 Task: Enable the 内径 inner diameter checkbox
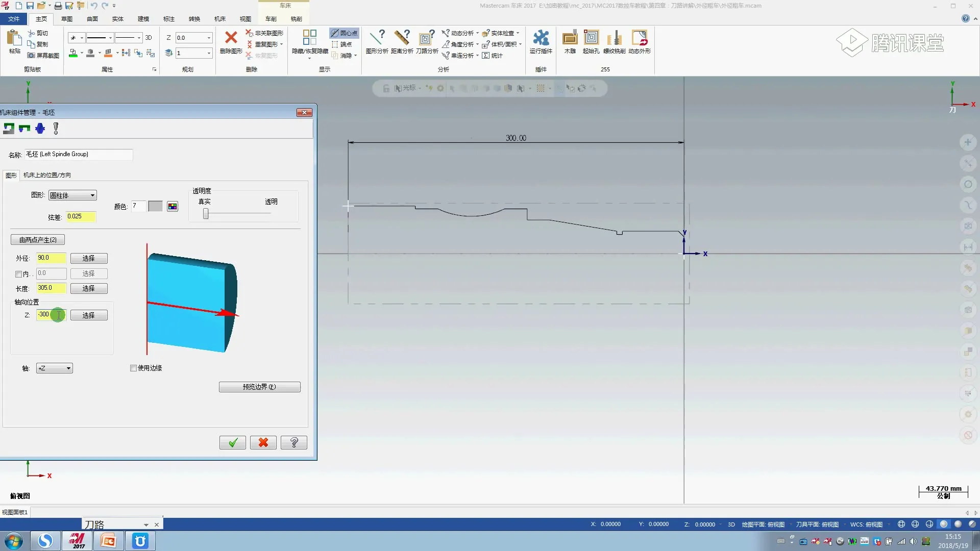click(x=19, y=274)
